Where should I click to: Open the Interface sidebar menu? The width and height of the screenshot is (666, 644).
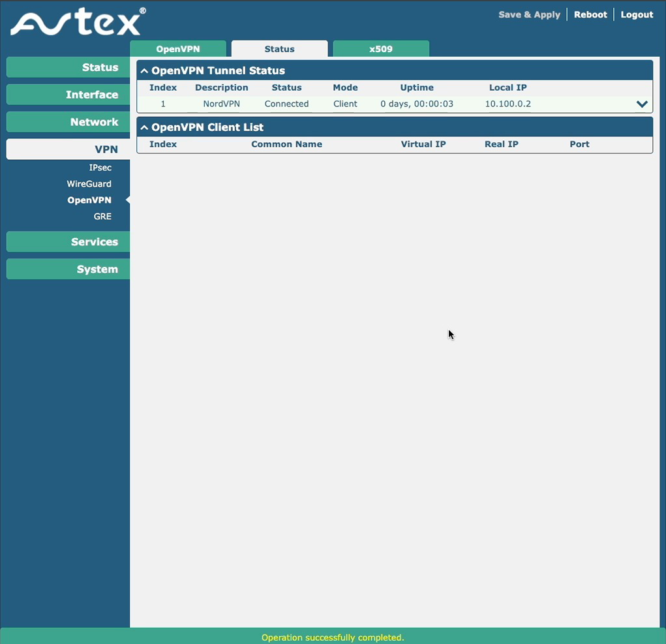point(68,95)
